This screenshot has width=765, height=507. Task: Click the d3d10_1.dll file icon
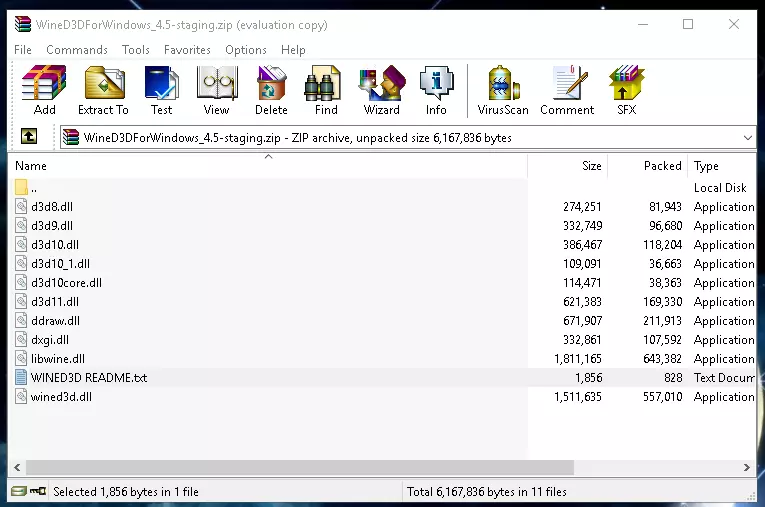coord(21,264)
